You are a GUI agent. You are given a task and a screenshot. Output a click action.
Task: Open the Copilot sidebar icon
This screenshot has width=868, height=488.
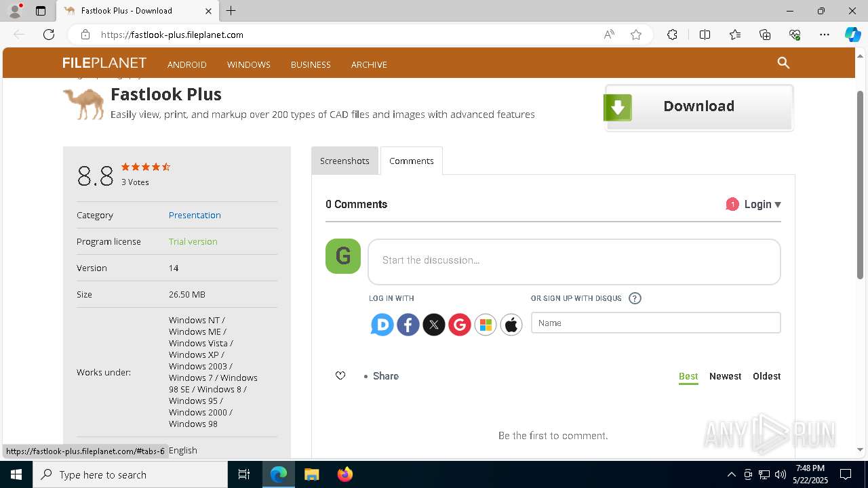(852, 35)
